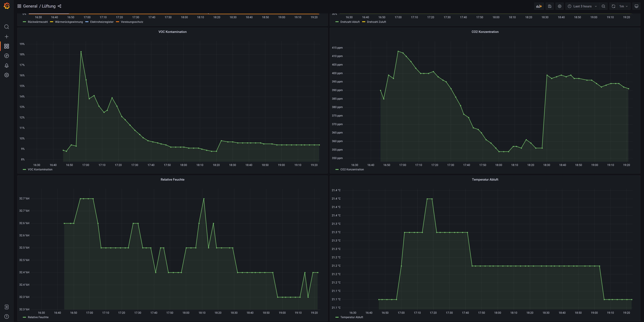Viewport: 644px width, 322px height.
Task: Click the Add panel icon
Action: (539, 6)
